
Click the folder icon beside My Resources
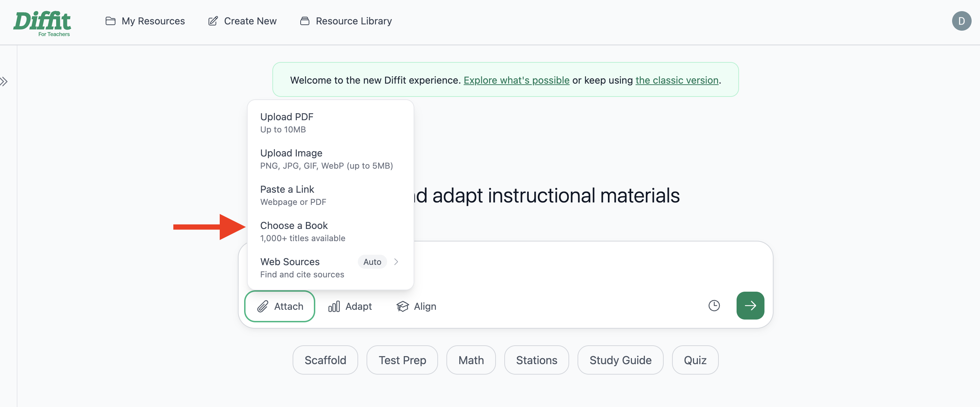(x=110, y=21)
